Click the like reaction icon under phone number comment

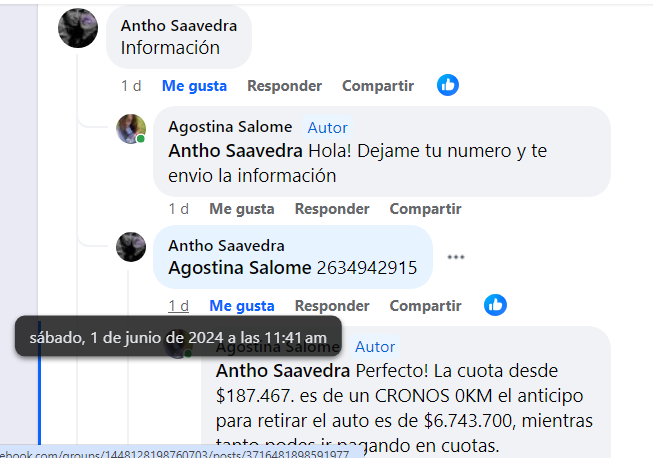495,305
